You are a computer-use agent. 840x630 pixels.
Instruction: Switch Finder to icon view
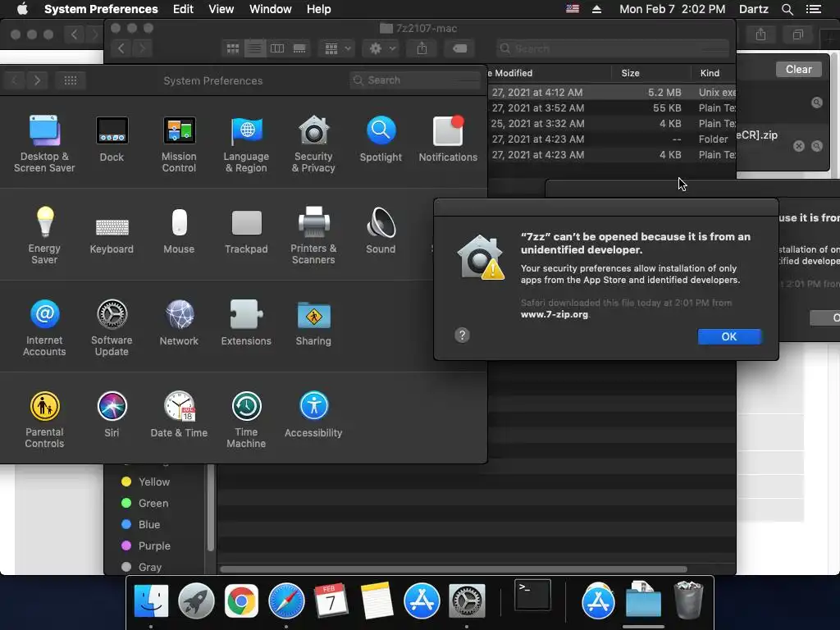pos(232,48)
